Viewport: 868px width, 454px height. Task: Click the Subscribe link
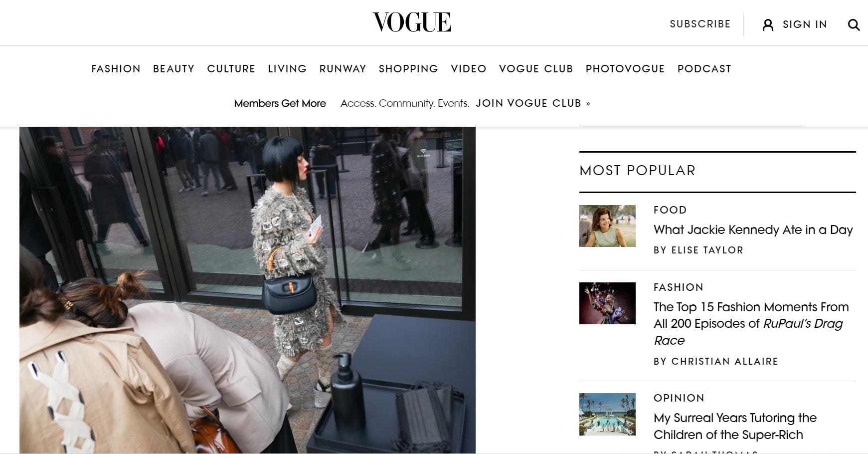[700, 24]
